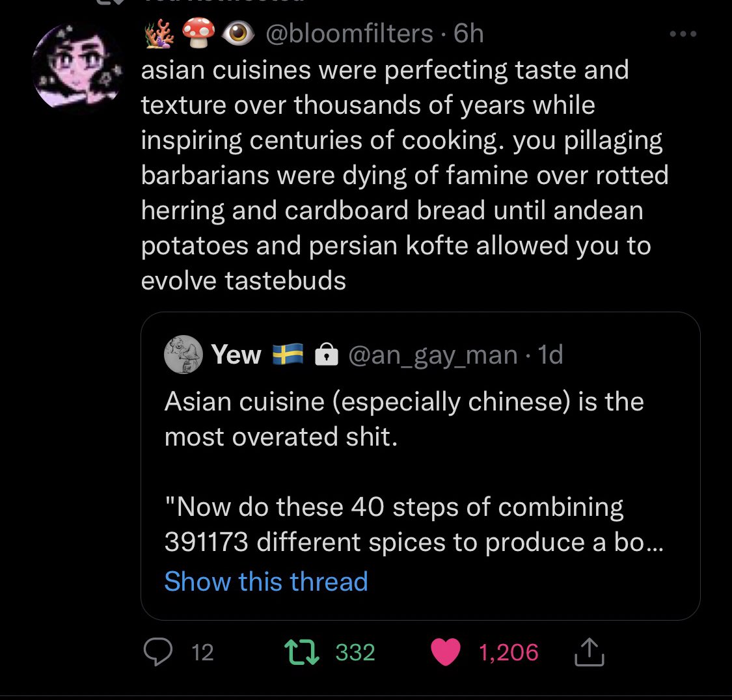This screenshot has width=732, height=700.
Task: Click the anime-style profile avatar
Action: tap(77, 65)
